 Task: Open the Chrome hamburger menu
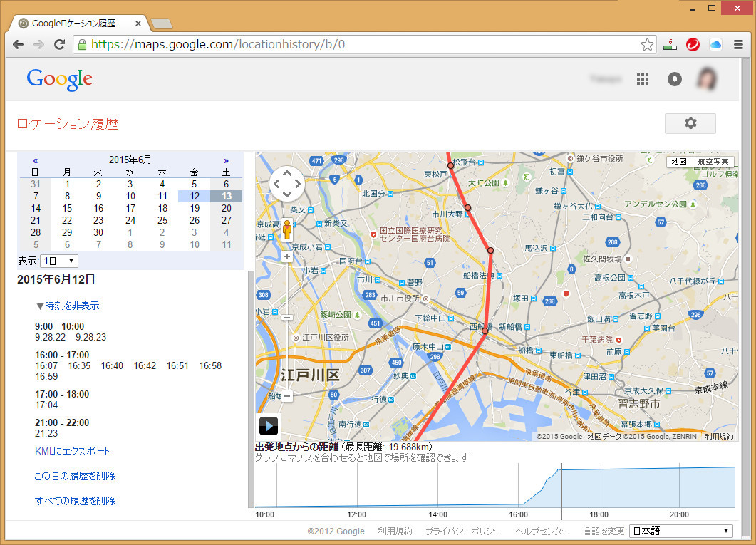738,45
